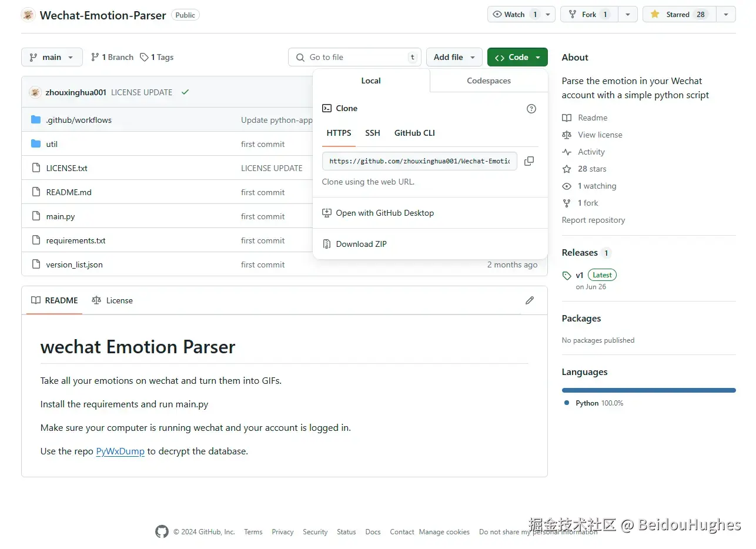Select the README tab
The width and height of the screenshot is (756, 549).
55,300
